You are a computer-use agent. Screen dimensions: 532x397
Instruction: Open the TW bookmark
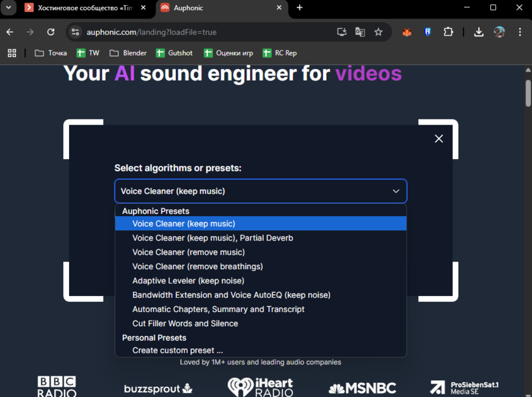pyautogui.click(x=88, y=53)
